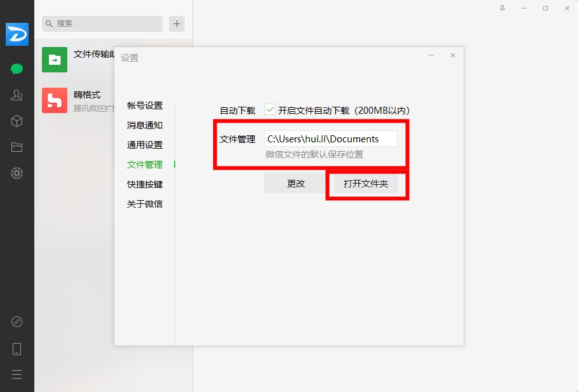Select the 通用设置 settings tab

145,145
